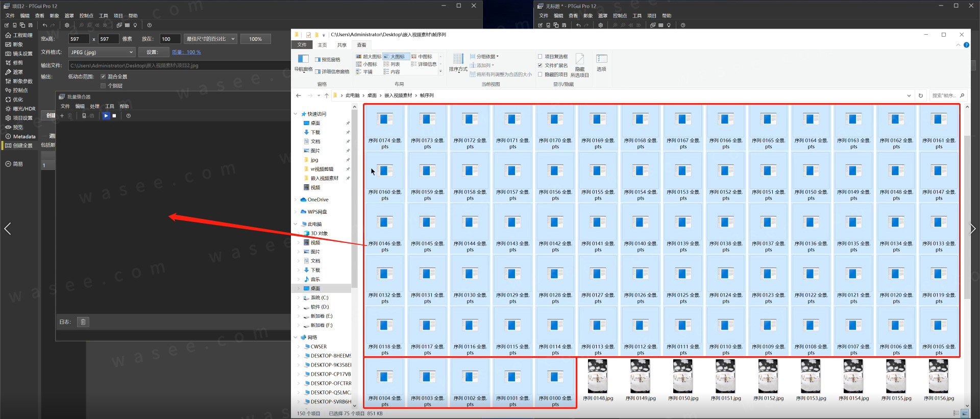
Task: Toggle the 个别层 (Individual layers) checkbox
Action: pyautogui.click(x=103, y=86)
